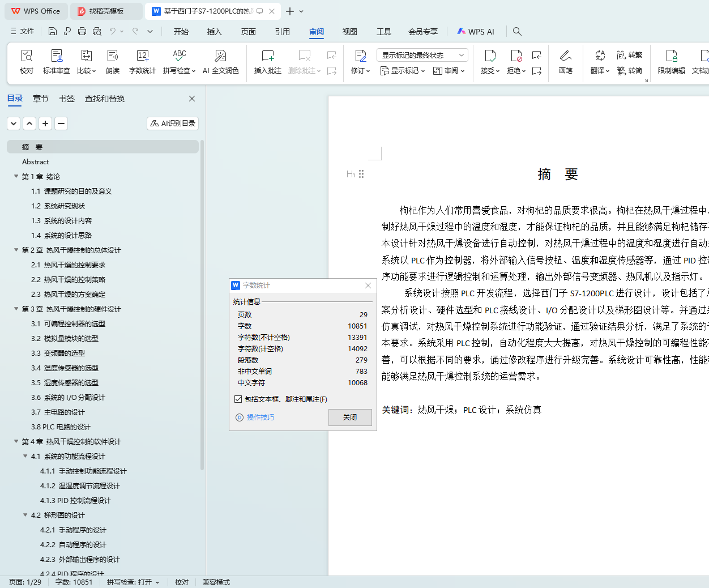Click plus button to add outline level
709x588 pixels.
45,123
